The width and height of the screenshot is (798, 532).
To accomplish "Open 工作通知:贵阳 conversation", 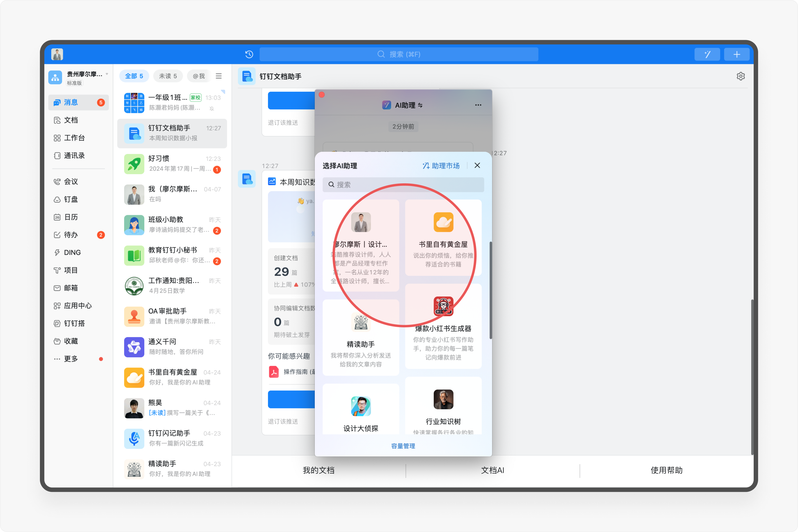I will tap(172, 286).
